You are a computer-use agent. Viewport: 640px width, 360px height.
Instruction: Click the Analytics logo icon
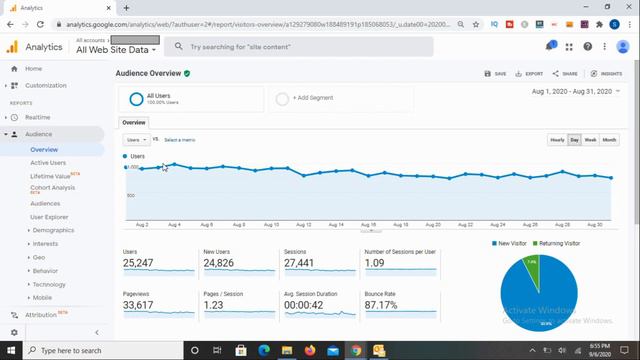(12, 47)
